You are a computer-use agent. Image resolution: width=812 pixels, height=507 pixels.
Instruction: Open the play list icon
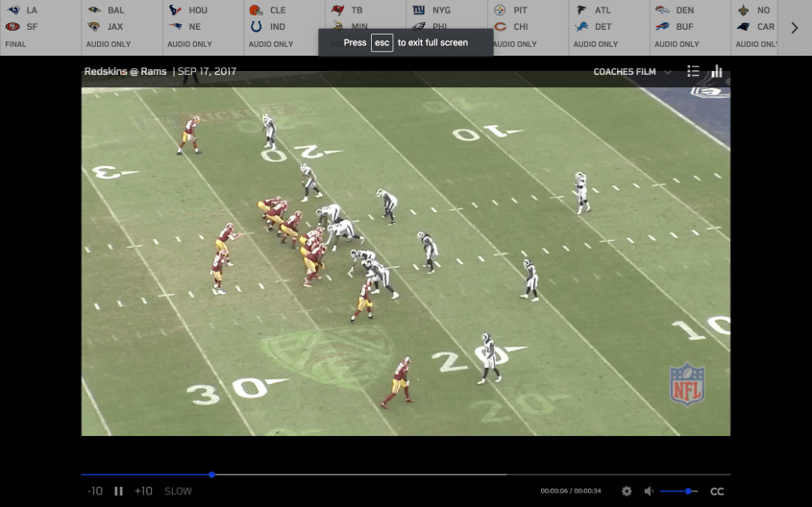(693, 71)
